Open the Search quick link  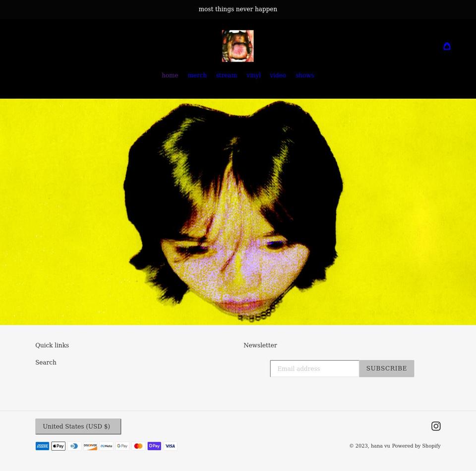pos(46,362)
